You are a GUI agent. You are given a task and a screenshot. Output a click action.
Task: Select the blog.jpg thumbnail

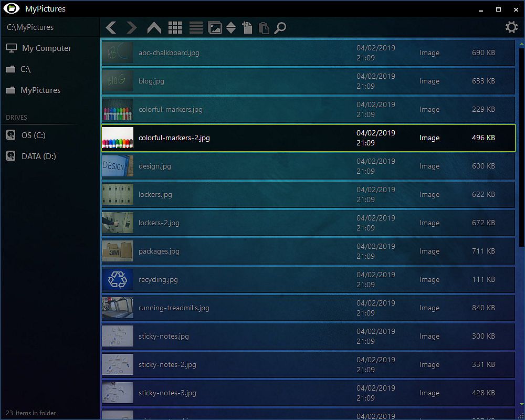coord(118,81)
